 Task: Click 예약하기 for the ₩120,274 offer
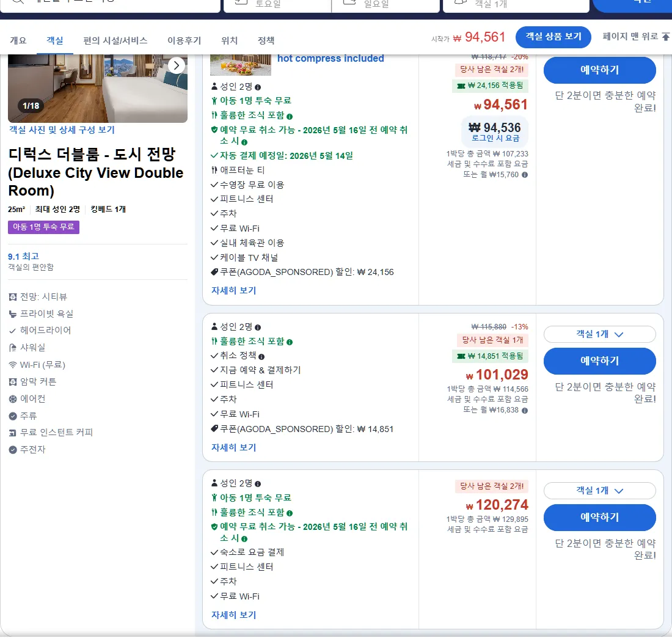pos(599,518)
